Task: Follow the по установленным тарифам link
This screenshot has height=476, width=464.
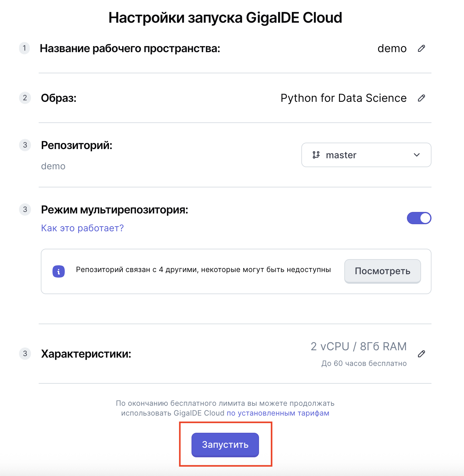Action: (278, 413)
